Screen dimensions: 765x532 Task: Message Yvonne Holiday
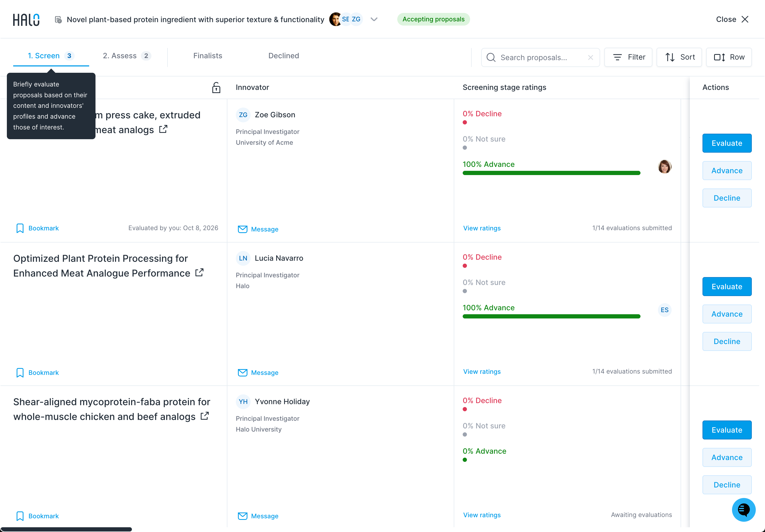[x=258, y=516]
